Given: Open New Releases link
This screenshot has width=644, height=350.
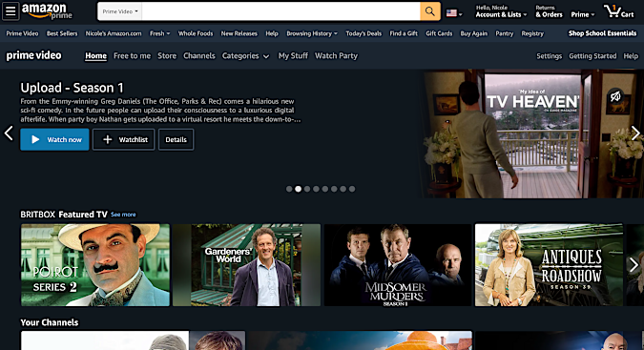Looking at the screenshot, I should coord(239,33).
